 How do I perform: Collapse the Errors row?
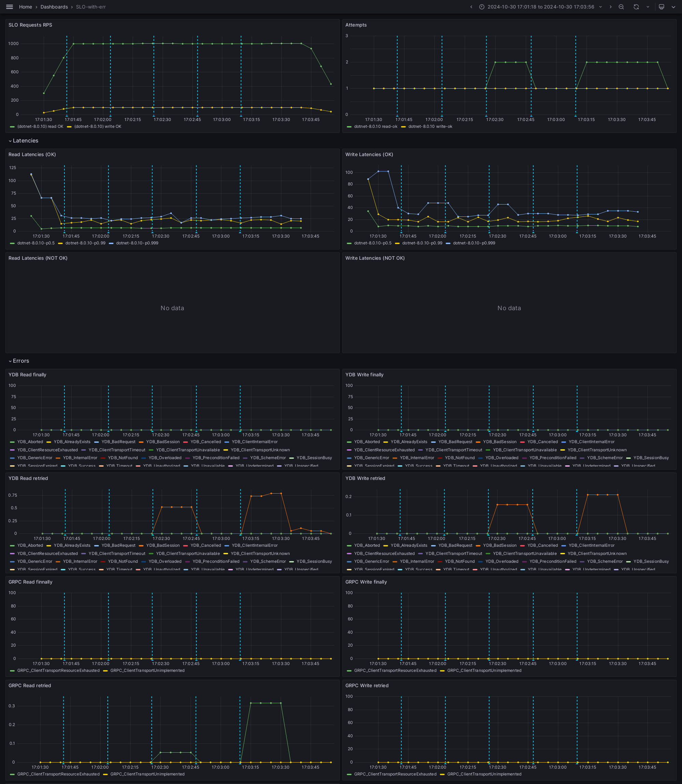[19, 361]
